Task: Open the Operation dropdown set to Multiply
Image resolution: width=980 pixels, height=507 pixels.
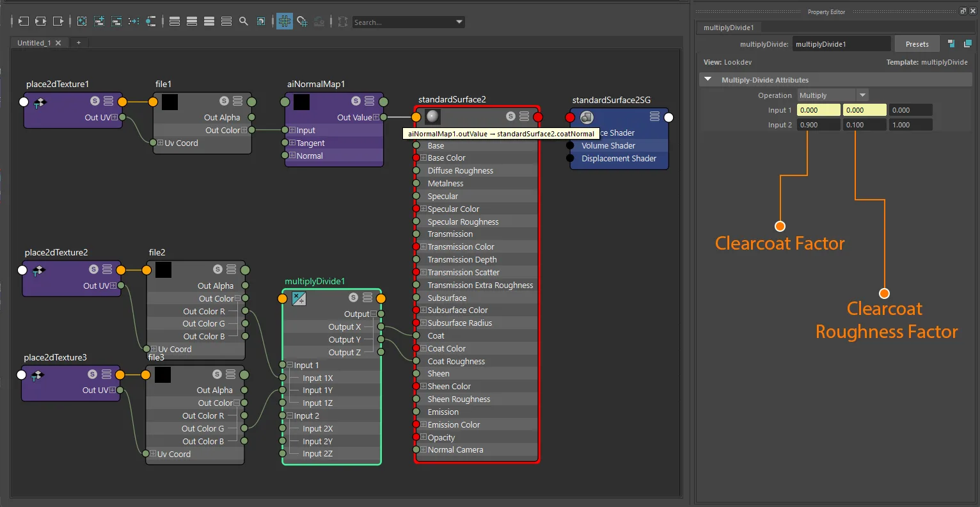Action: [x=832, y=95]
